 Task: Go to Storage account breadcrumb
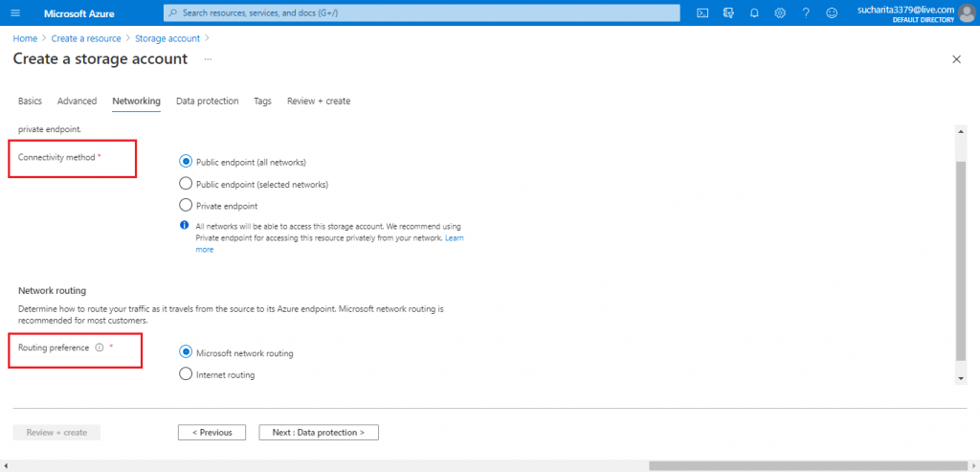(x=167, y=38)
